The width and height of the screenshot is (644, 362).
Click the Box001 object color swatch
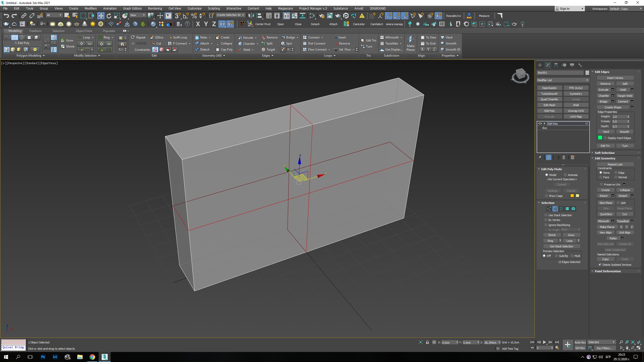point(587,73)
